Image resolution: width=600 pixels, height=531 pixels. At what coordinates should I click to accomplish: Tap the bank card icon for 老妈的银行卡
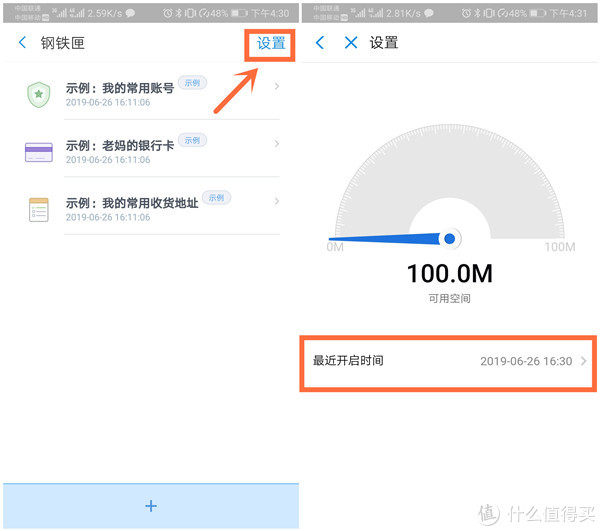[39, 152]
